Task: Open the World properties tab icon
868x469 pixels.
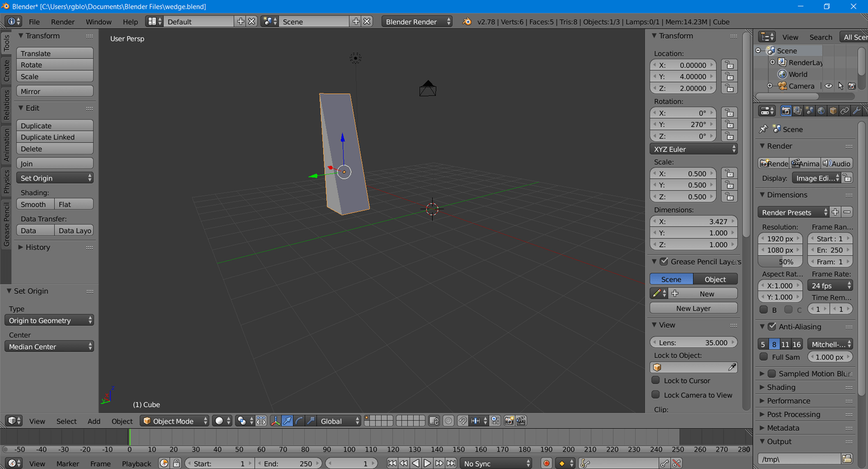Action: (x=821, y=111)
